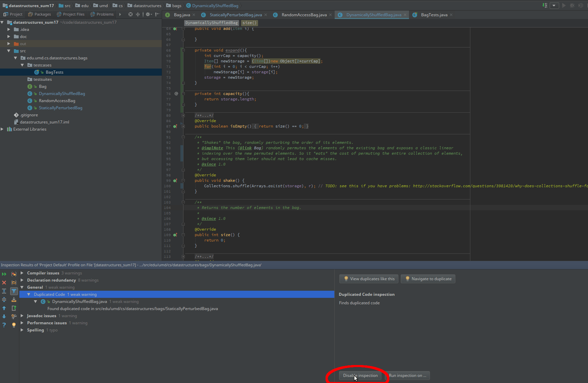Click the Navigate to duplicate button
This screenshot has width=588, height=383.
[428, 279]
